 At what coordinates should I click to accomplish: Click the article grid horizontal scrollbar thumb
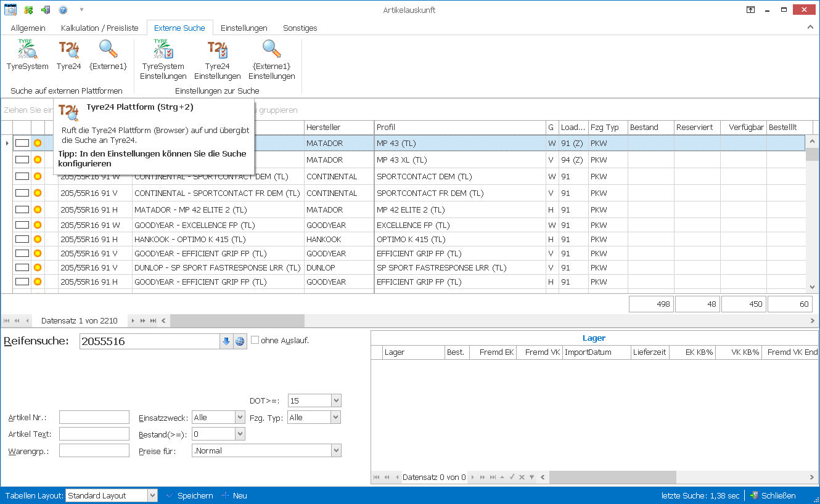coord(237,321)
